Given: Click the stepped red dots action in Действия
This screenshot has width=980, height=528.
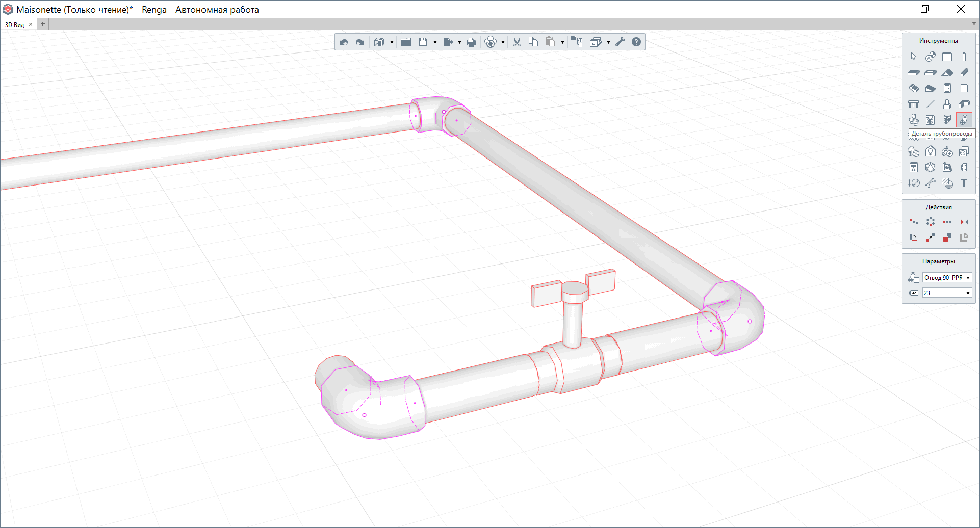Looking at the screenshot, I should point(914,222).
